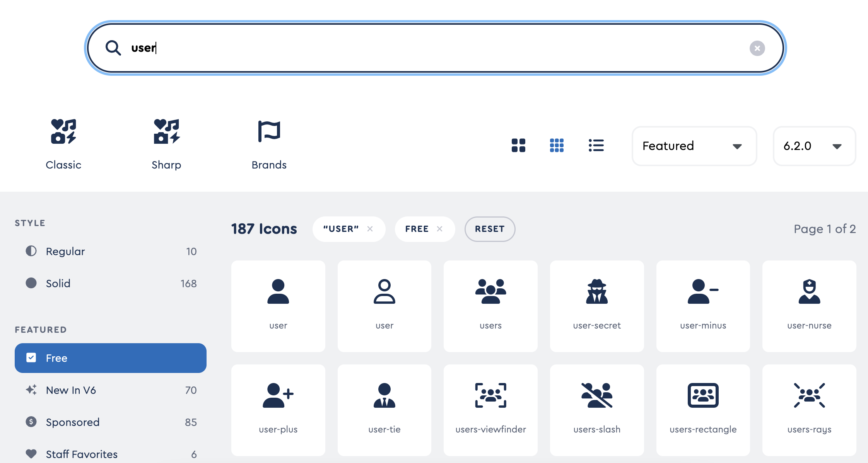Viewport: 868px width, 463px height.
Task: Click the 'FEATURED' section heading
Action: click(41, 330)
